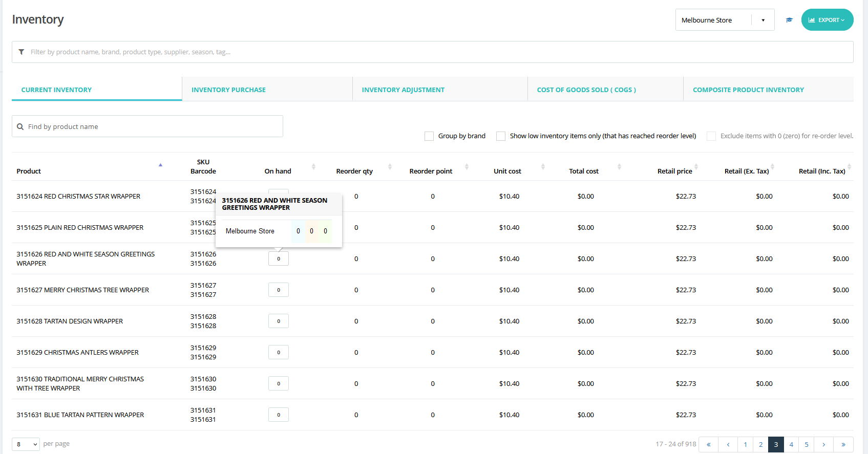Click the filter funnel icon
868x454 pixels.
21,52
